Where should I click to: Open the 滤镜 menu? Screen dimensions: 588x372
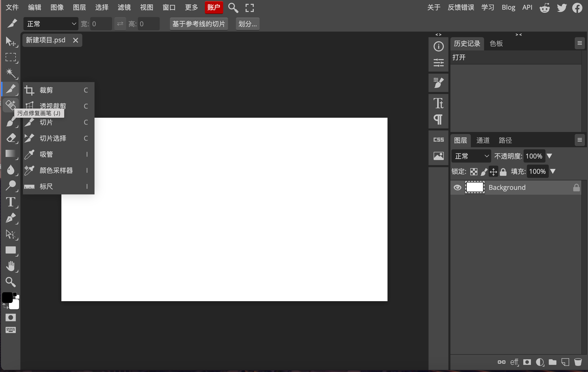[x=124, y=7]
